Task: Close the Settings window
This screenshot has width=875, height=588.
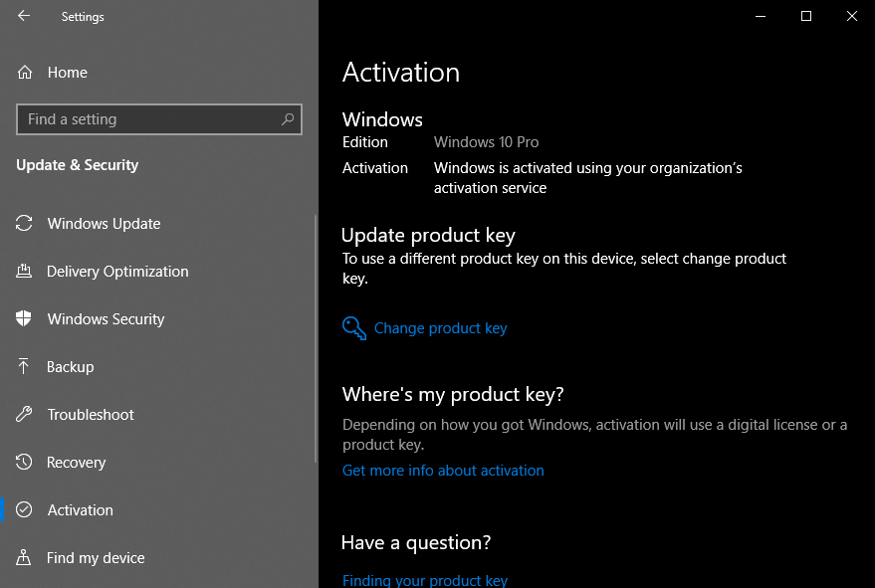Action: 851,16
